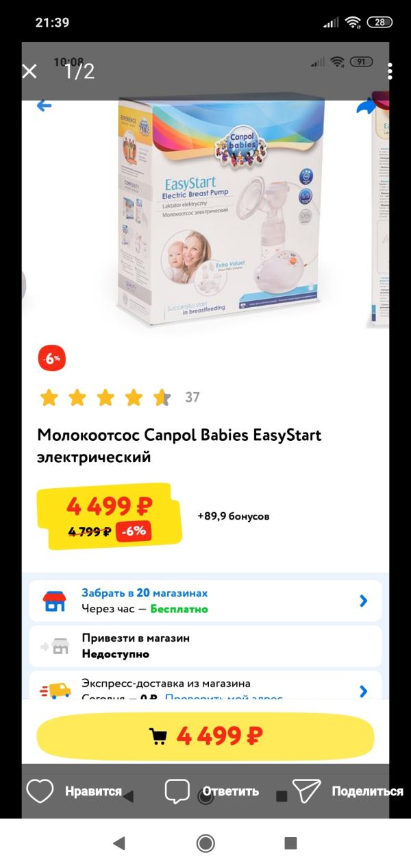Tap the +89,9 бонусов label
This screenshot has height=868, width=411.
coord(234,516)
